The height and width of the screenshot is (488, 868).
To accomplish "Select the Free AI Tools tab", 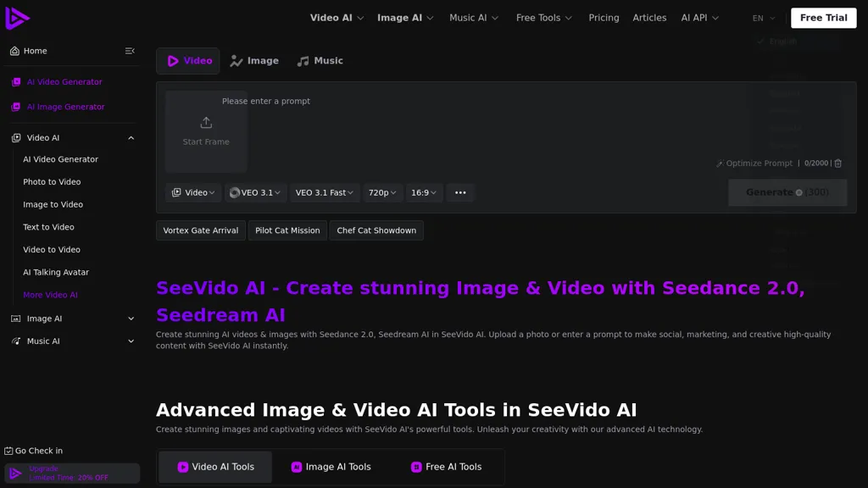I will pyautogui.click(x=446, y=467).
